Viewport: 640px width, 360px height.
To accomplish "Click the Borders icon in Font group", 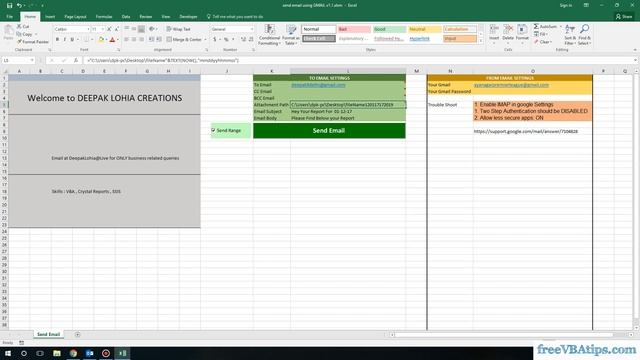I will pos(86,40).
